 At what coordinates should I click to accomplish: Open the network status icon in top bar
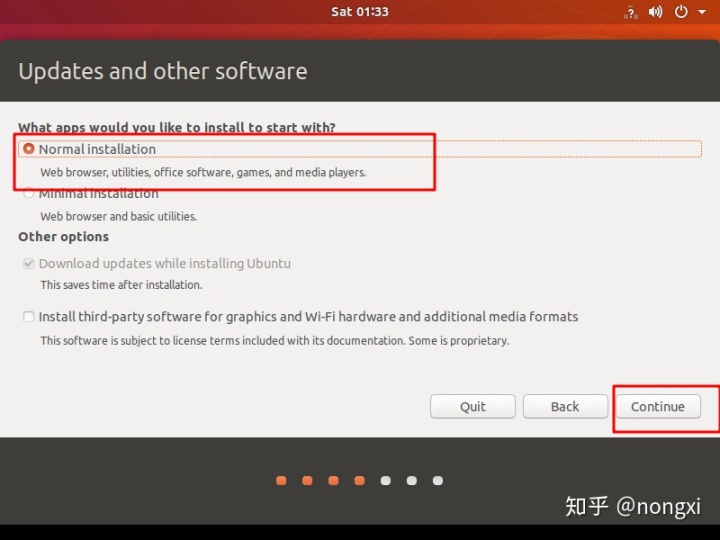point(630,12)
